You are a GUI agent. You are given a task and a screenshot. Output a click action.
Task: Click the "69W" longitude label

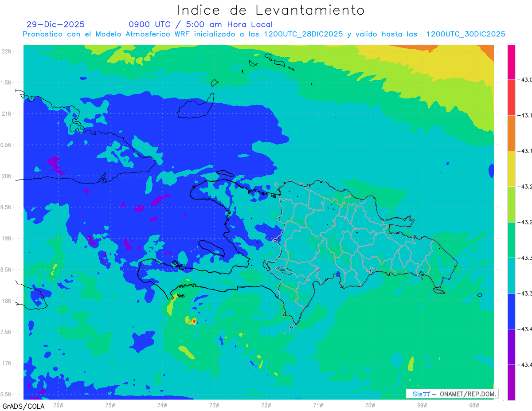(422, 405)
